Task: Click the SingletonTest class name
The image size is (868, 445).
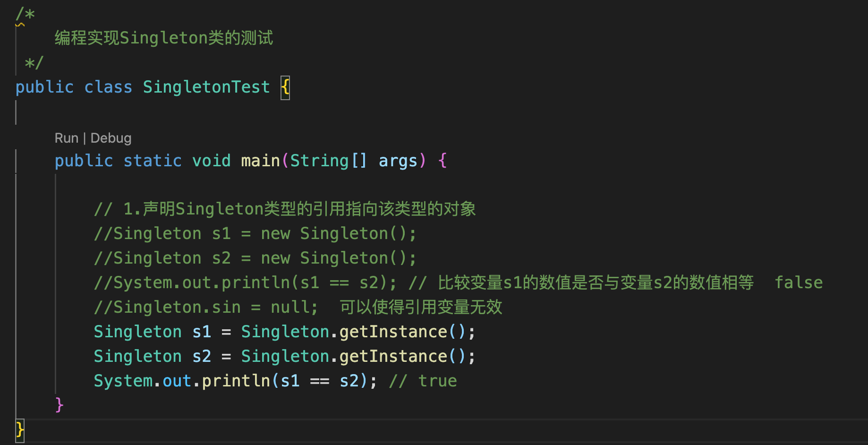Action: (206, 87)
